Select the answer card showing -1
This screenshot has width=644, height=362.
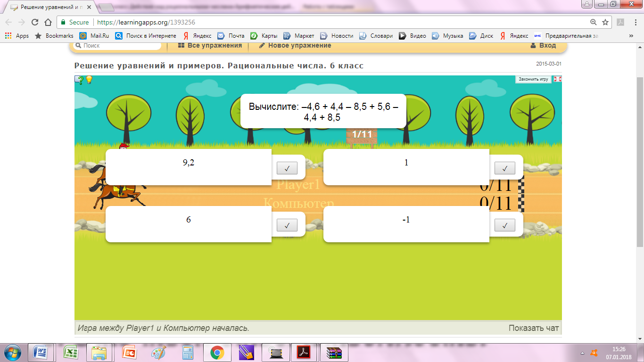click(406, 224)
